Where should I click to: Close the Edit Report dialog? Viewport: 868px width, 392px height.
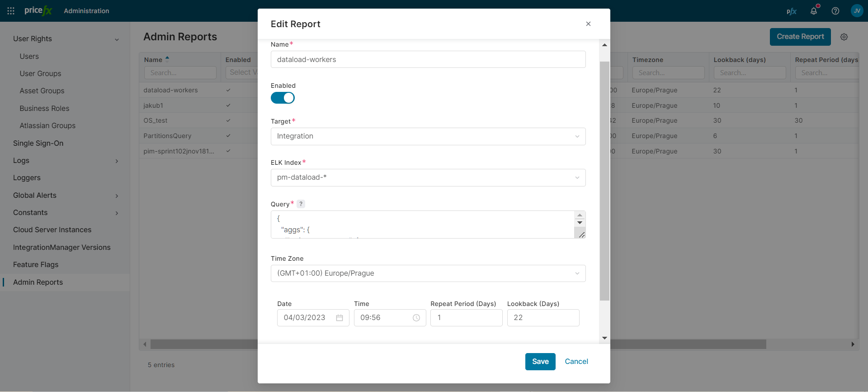(588, 24)
